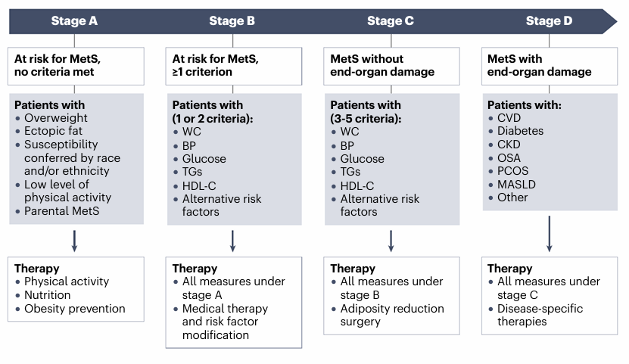Viewport: 629px width, 364px height.
Task: Click the 'At risk for MetS, no criteria met' box
Action: click(76, 66)
